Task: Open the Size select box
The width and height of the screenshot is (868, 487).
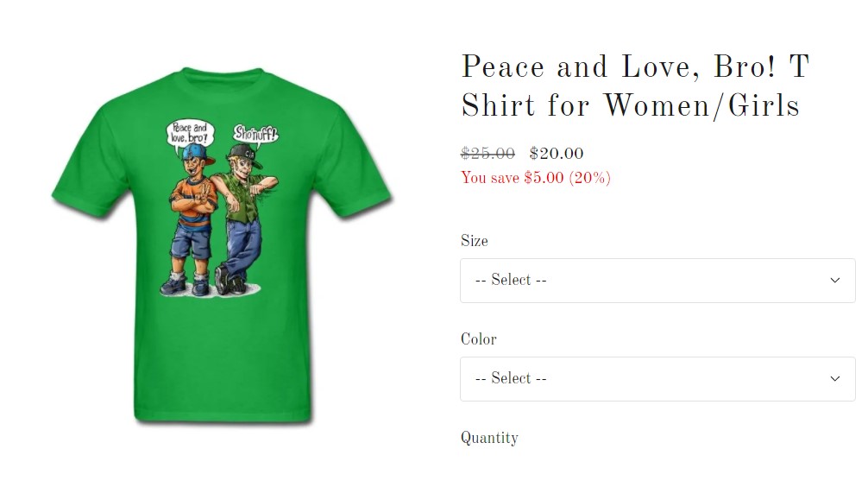Action: pos(657,281)
